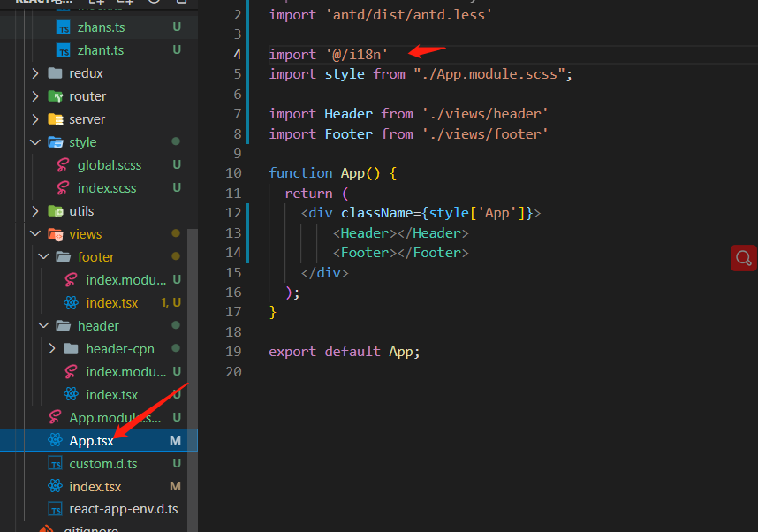Click the server folder icon

click(56, 119)
